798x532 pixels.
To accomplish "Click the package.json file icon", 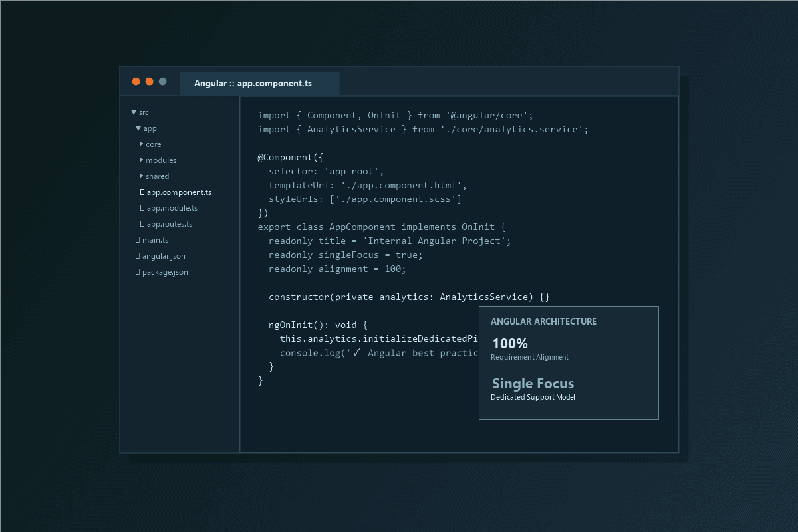I will point(138,272).
